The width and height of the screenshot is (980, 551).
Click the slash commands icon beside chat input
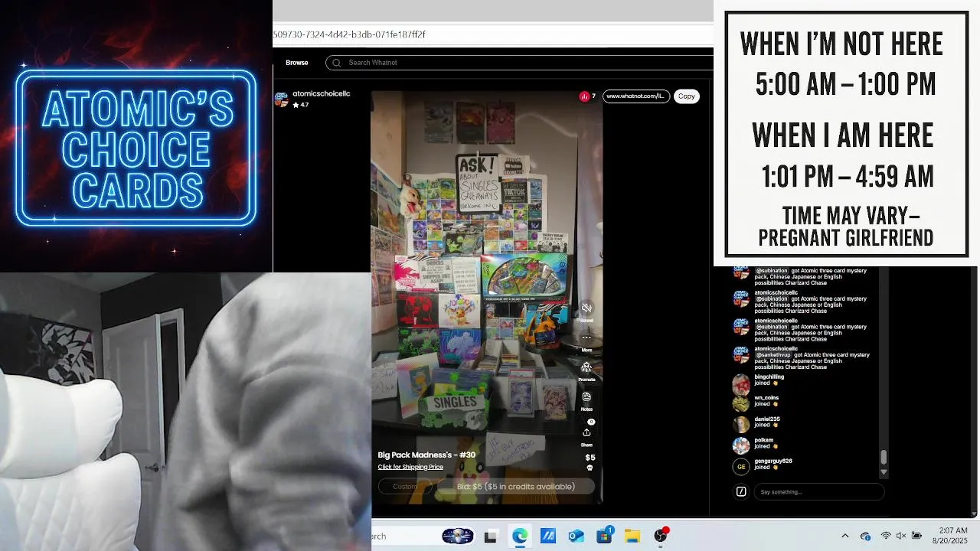pyautogui.click(x=741, y=492)
